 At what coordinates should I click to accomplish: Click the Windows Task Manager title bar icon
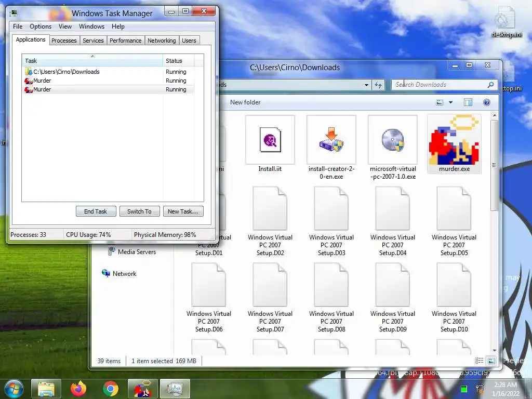pyautogui.click(x=13, y=13)
